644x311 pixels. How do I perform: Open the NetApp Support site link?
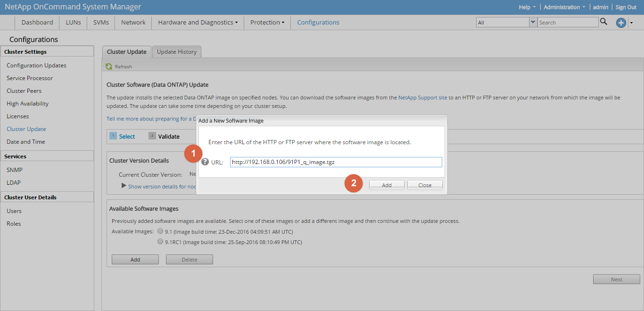click(423, 98)
